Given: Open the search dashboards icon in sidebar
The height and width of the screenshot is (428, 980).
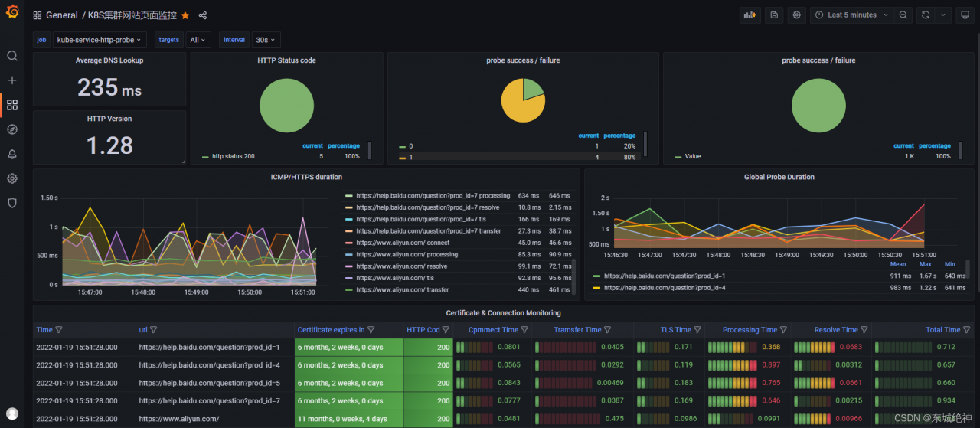Looking at the screenshot, I should point(12,56).
